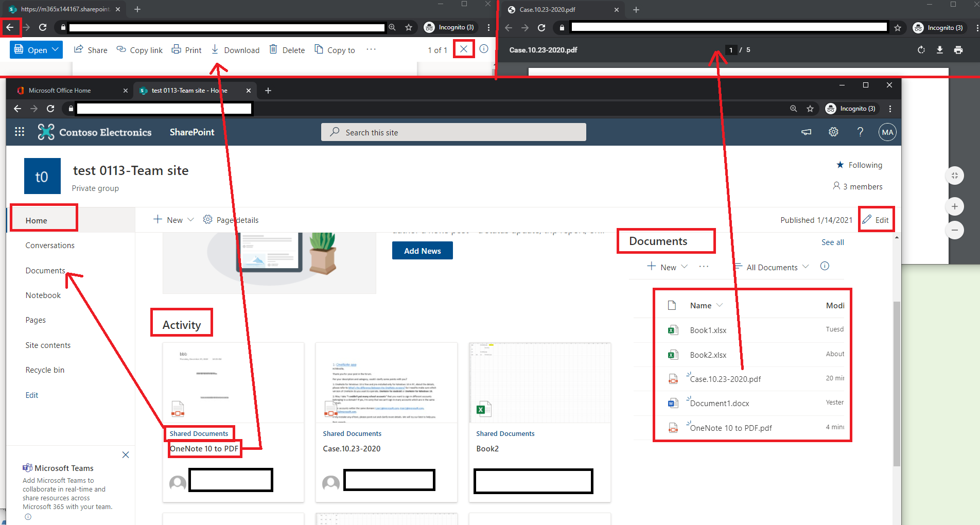Open the settings gear in SharePoint header
This screenshot has height=525, width=980.
click(833, 132)
